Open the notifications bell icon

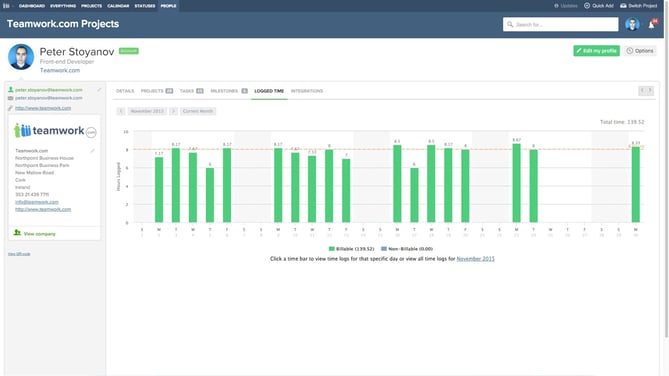pyautogui.click(x=652, y=25)
